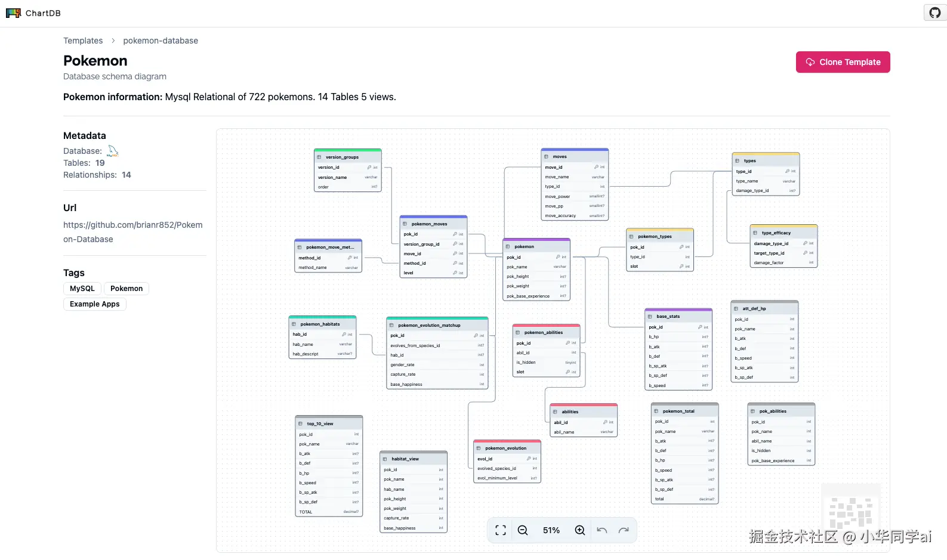Screen dimensions: 947x560
Task: Click abil_name row in abilities table
Action: (584, 432)
